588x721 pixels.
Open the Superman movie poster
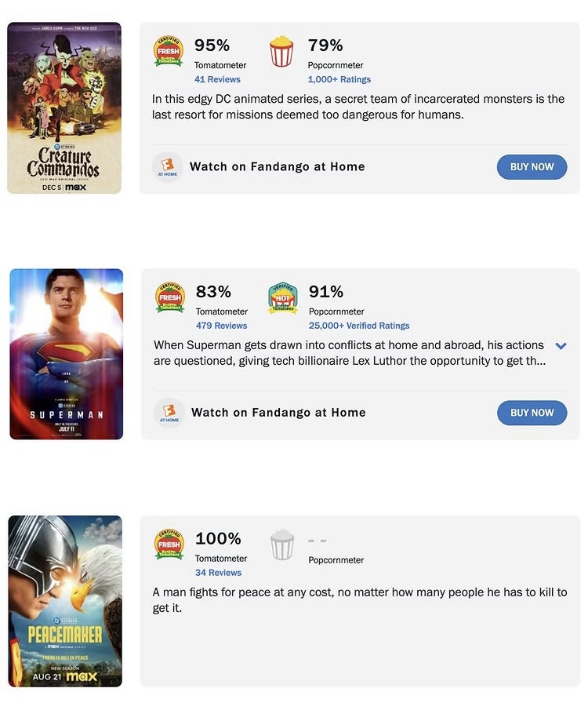coord(67,355)
